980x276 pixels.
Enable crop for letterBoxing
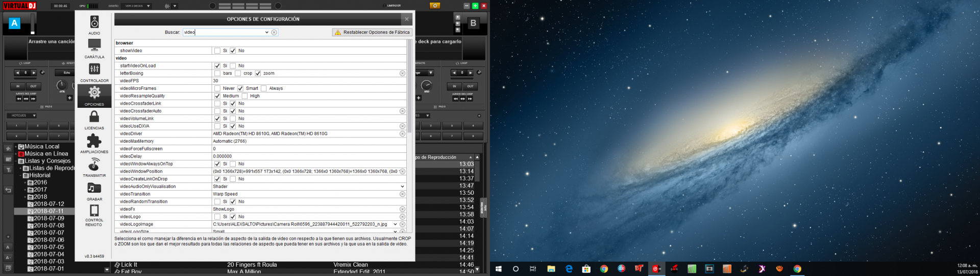(x=238, y=74)
